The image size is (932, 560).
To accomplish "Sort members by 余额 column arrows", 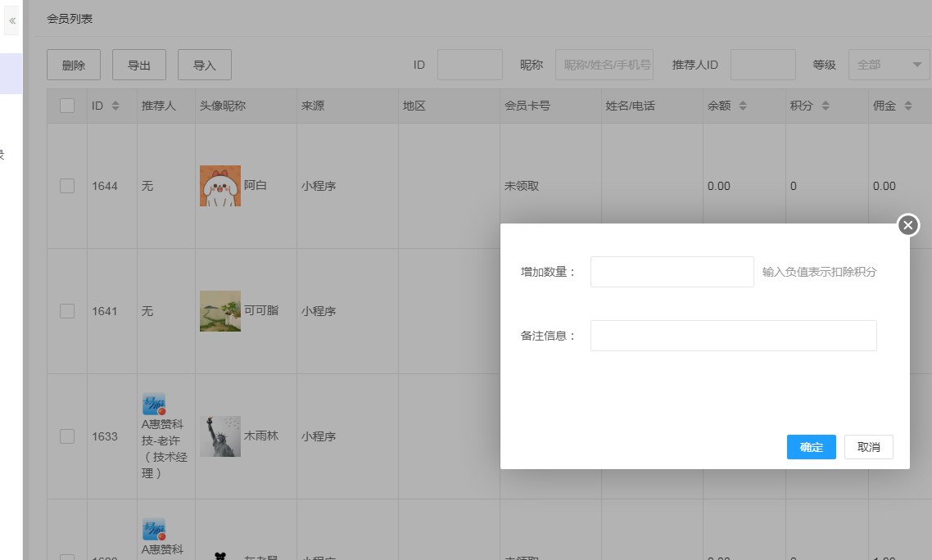I will click(742, 106).
